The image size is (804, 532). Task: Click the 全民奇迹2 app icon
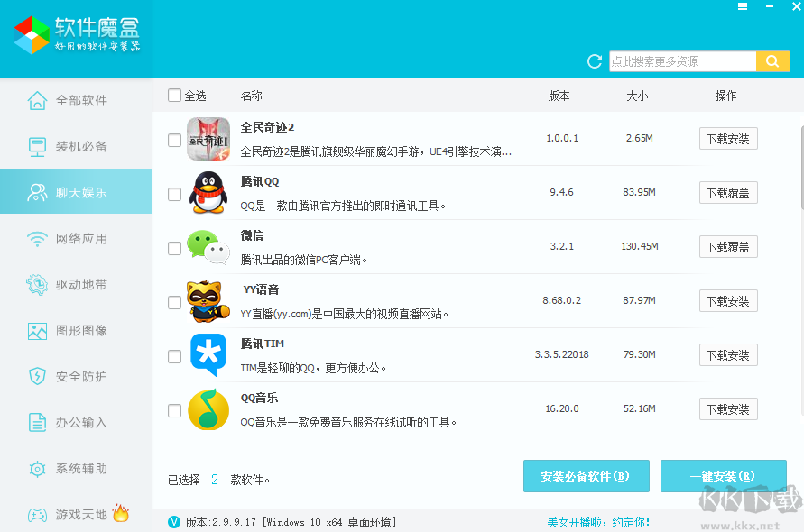(208, 139)
